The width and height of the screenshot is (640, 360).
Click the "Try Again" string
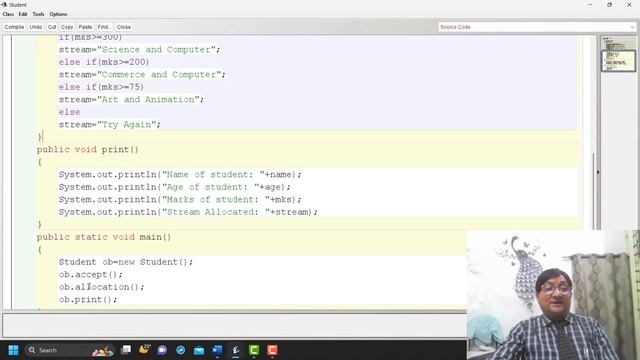(x=127, y=124)
